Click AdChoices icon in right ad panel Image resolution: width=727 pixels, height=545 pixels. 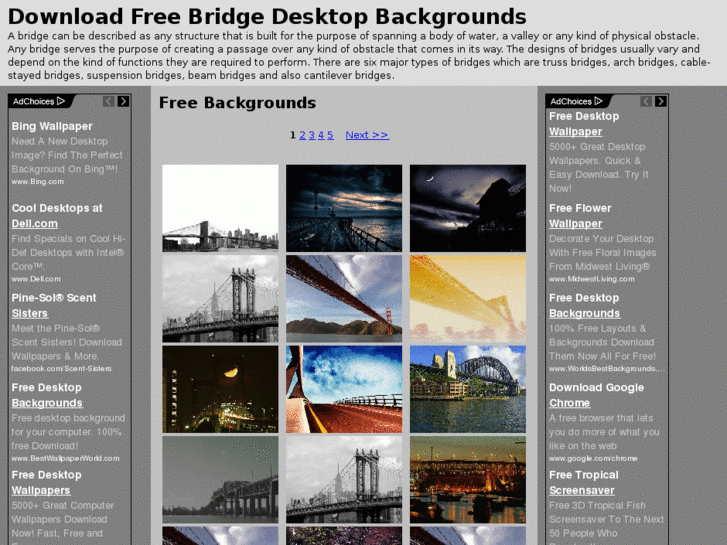tap(576, 101)
